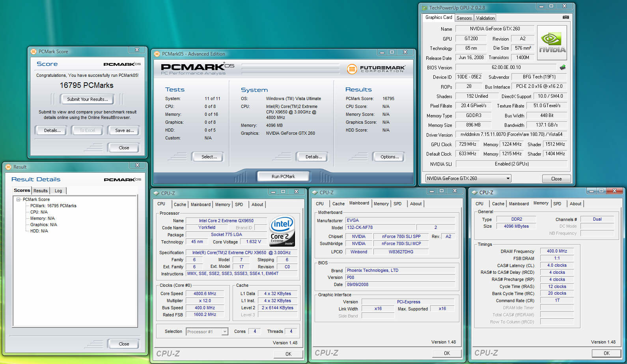Click the NVIDIA SLI Enabled (2 GPUs) field
The width and height of the screenshot is (627, 364).
pos(511,164)
